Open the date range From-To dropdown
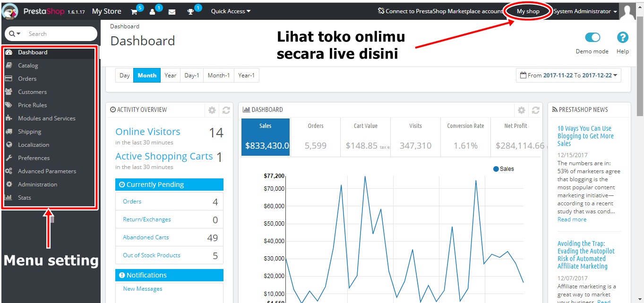644x303 pixels. 568,76
